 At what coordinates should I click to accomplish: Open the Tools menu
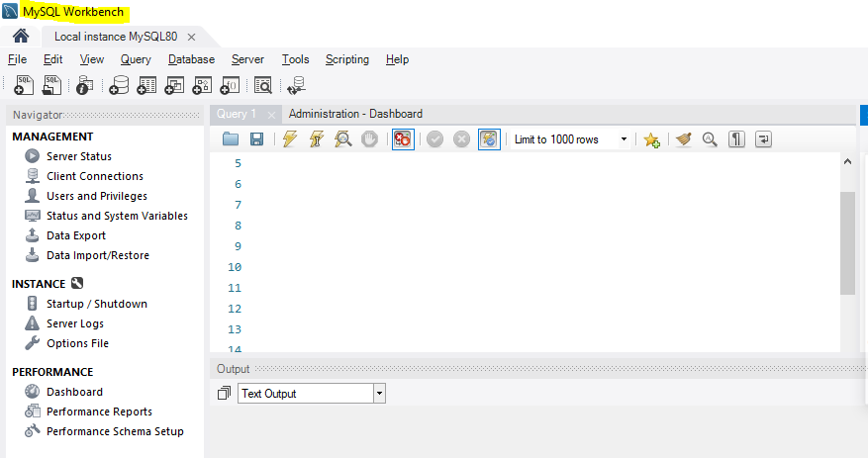coord(295,59)
